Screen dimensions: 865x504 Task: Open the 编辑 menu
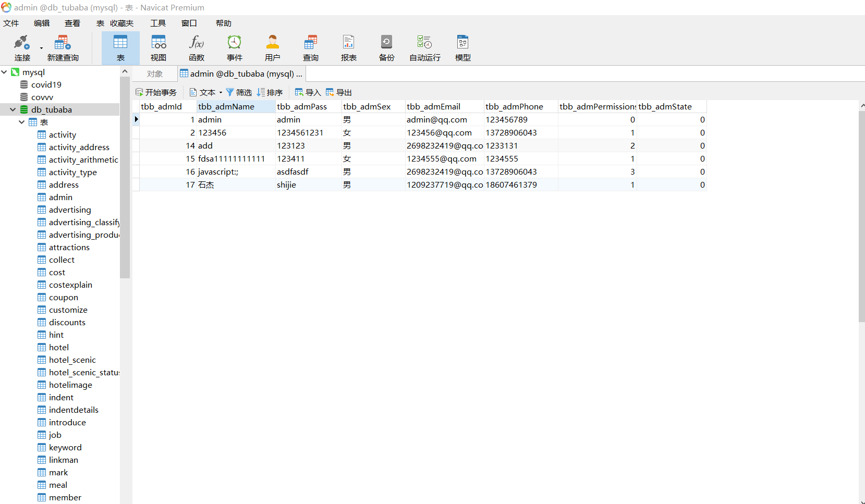pos(42,23)
